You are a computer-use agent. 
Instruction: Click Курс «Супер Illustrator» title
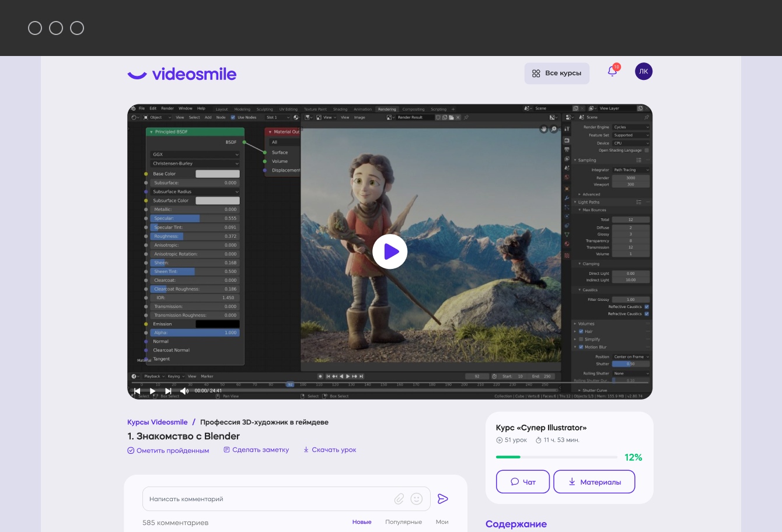coord(542,428)
